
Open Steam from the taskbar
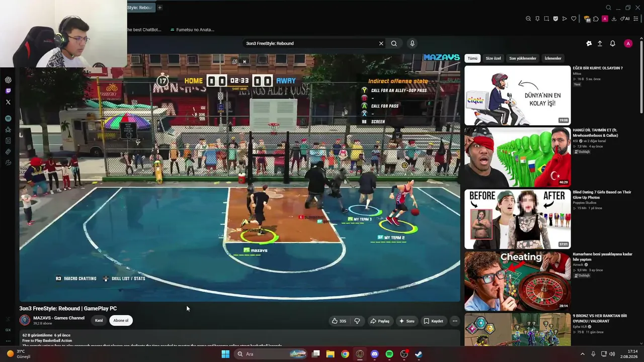click(x=419, y=354)
